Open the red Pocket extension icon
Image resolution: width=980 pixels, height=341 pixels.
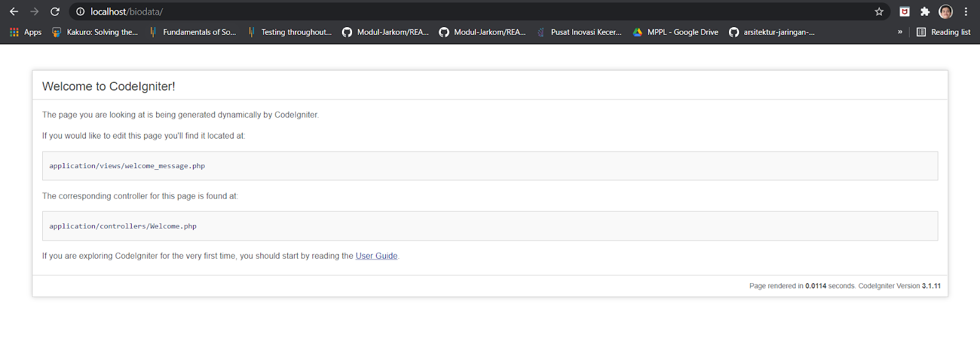point(905,12)
